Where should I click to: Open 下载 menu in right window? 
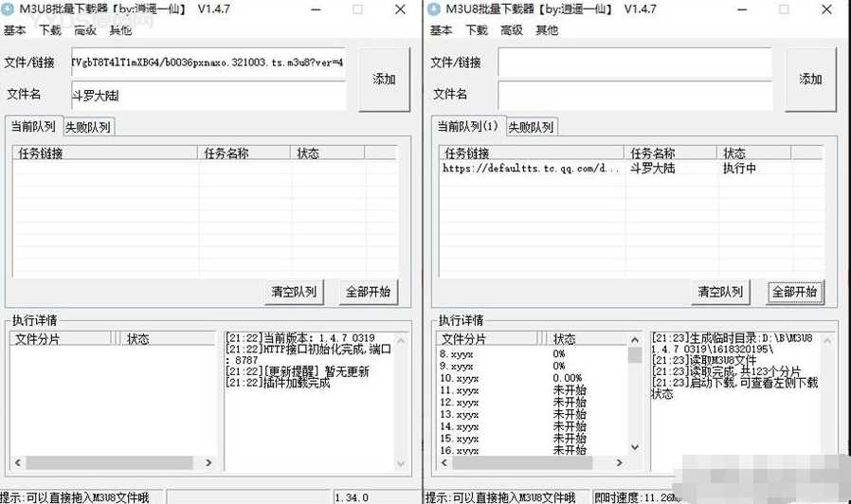[477, 30]
